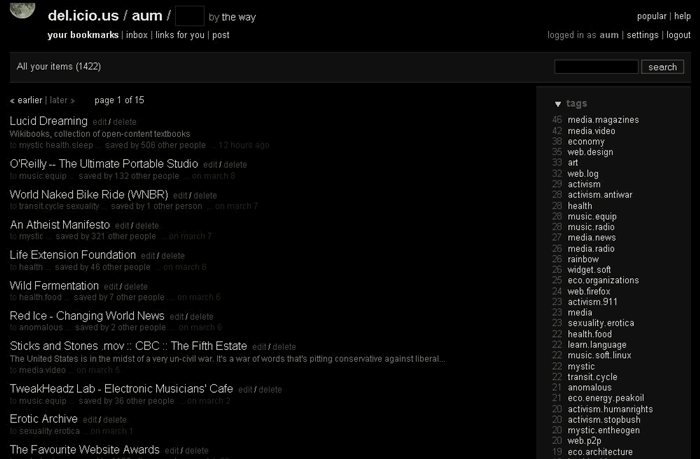Edit the Lucid Dreaming bookmark

tap(100, 122)
